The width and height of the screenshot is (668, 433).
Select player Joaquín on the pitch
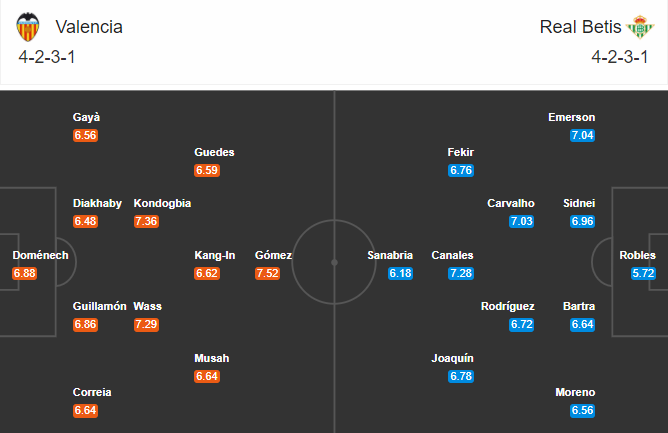click(452, 358)
